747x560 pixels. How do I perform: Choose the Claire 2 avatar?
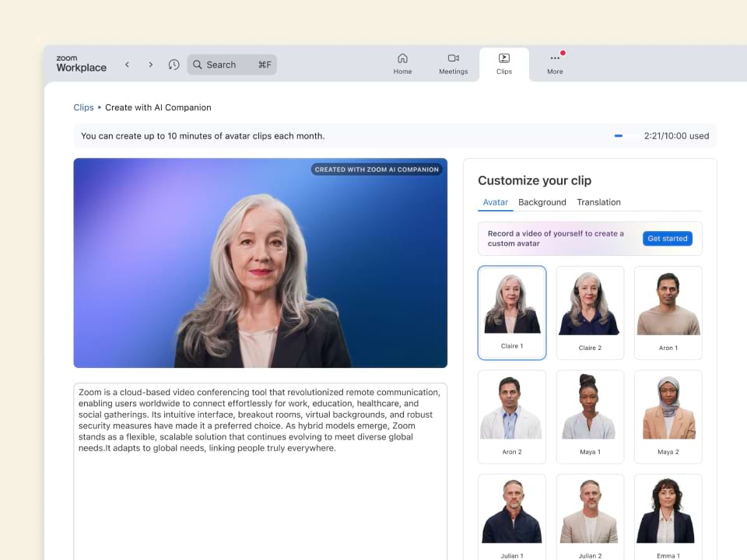pos(590,312)
